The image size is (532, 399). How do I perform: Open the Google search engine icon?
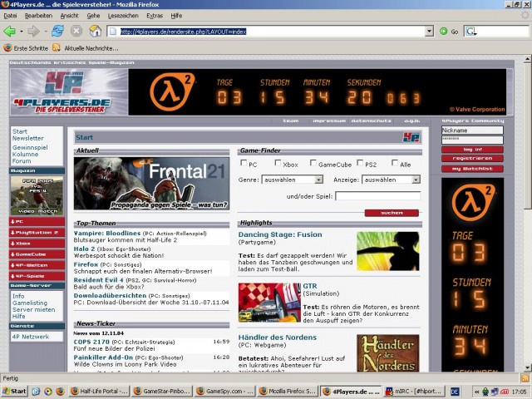tap(471, 32)
